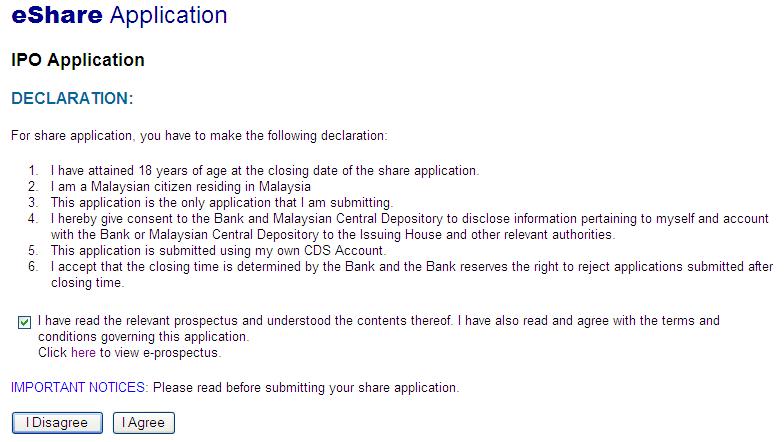Click 'with the Bank or Malaysian Central Depository' line
Image resolution: width=784 pixels, height=442 pixels.
333,234
